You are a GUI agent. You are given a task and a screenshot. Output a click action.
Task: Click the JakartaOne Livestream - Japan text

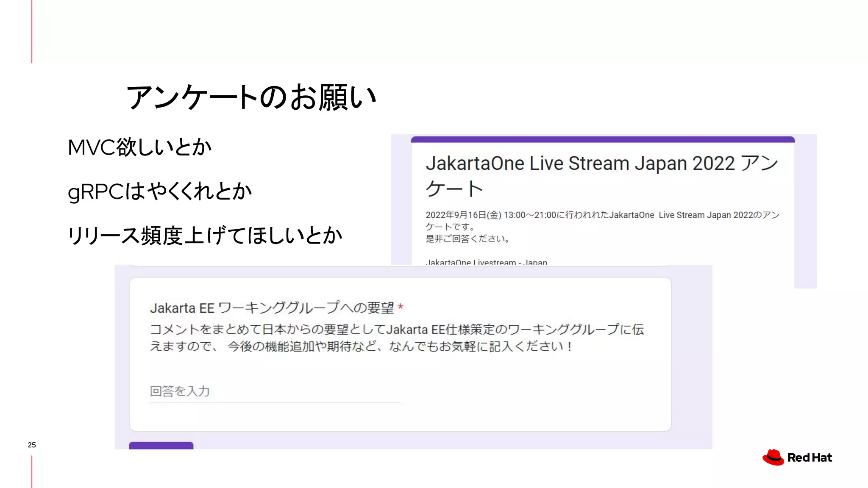(x=487, y=262)
